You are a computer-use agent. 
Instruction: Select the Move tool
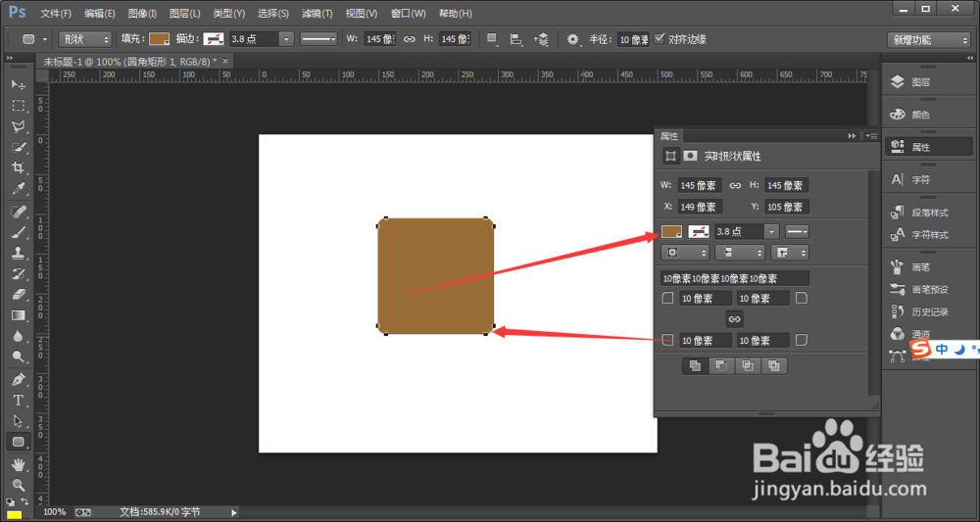[18, 84]
